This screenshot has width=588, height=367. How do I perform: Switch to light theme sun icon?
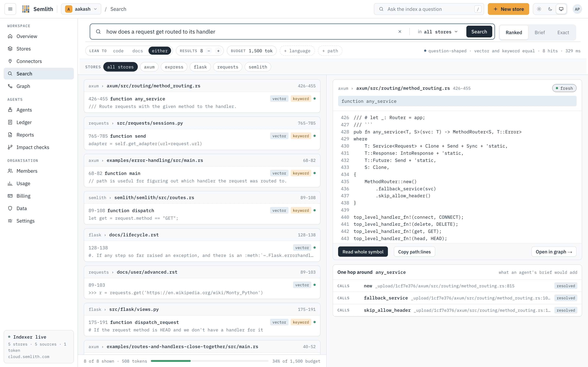tap(539, 9)
